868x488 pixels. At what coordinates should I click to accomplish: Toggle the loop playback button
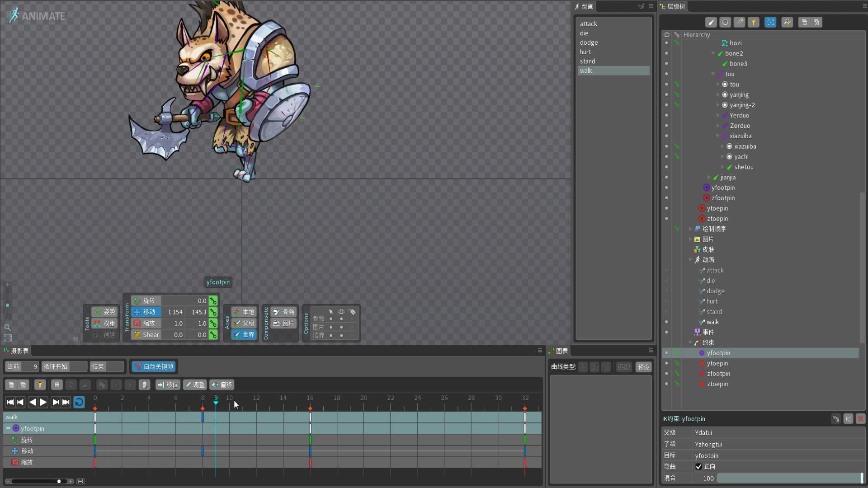79,402
